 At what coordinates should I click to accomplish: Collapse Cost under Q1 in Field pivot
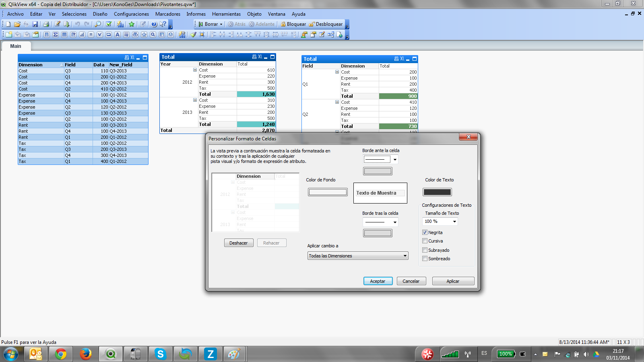[337, 72]
